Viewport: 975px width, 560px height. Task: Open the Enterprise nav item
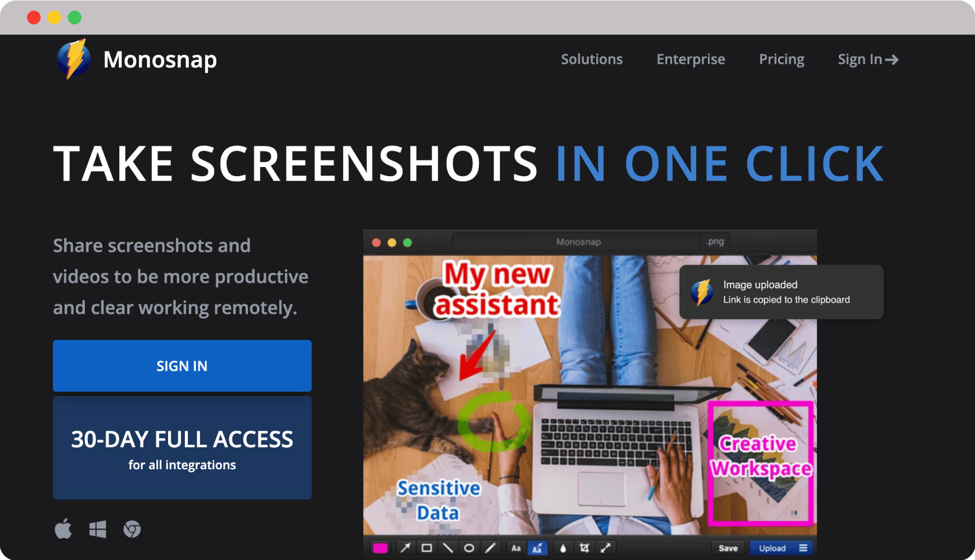[691, 59]
